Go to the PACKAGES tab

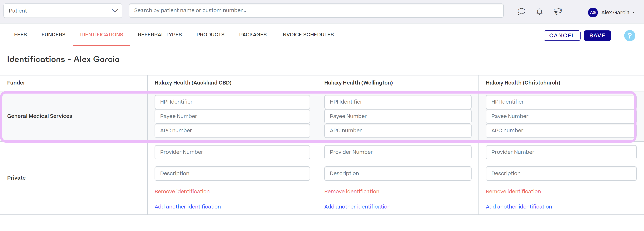click(253, 34)
